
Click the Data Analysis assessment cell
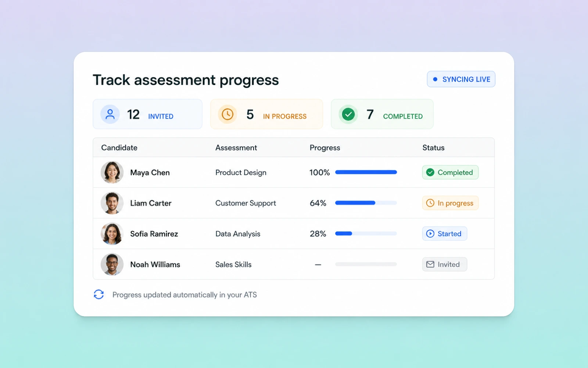(238, 234)
